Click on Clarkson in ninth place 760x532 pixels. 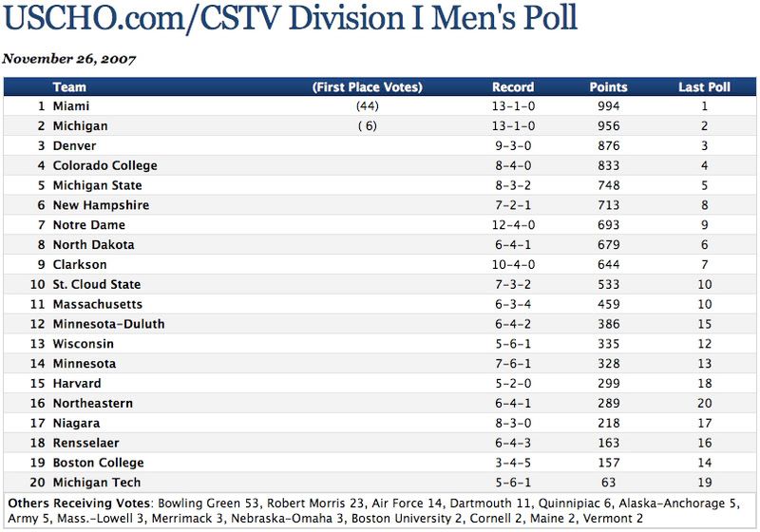point(80,265)
